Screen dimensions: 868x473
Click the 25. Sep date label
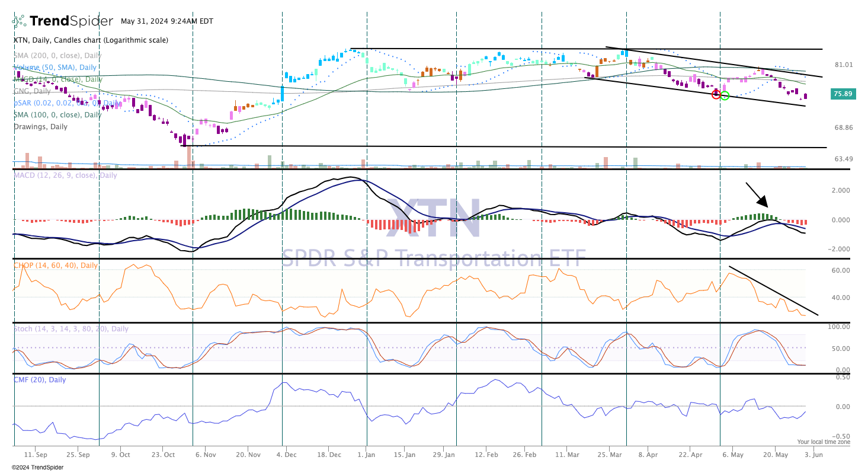coord(78,455)
